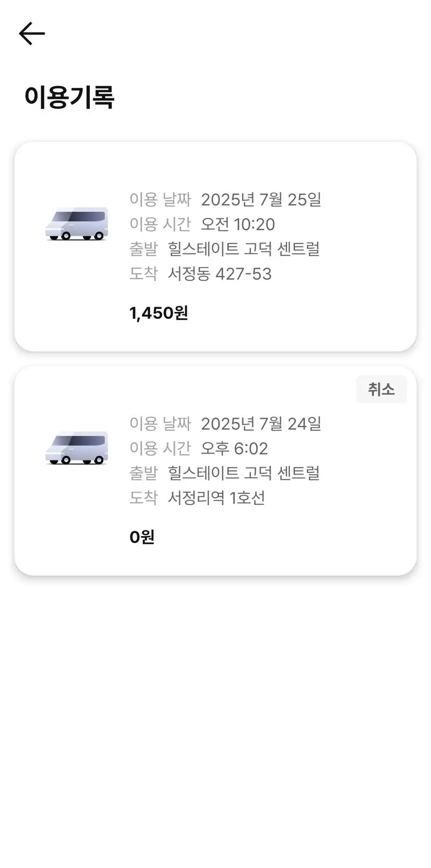Tap 이용 날짜 label in July 24 card
The width and height of the screenshot is (431, 868).
pos(160,424)
